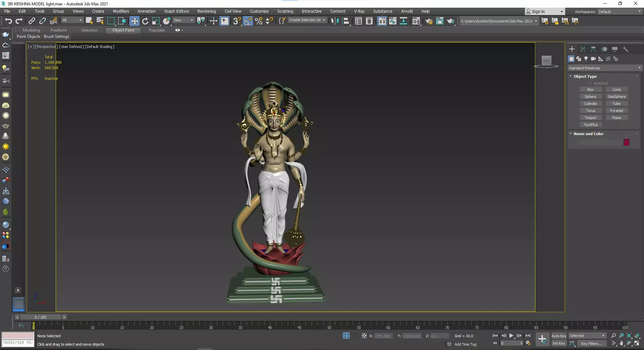Open the Select by Name dialog icon
This screenshot has height=350, width=644.
pyautogui.click(x=100, y=21)
